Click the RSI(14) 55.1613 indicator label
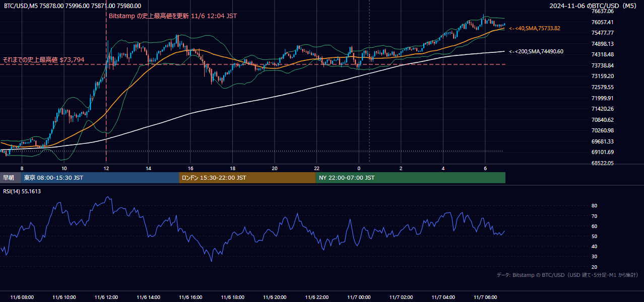 (x=22, y=191)
